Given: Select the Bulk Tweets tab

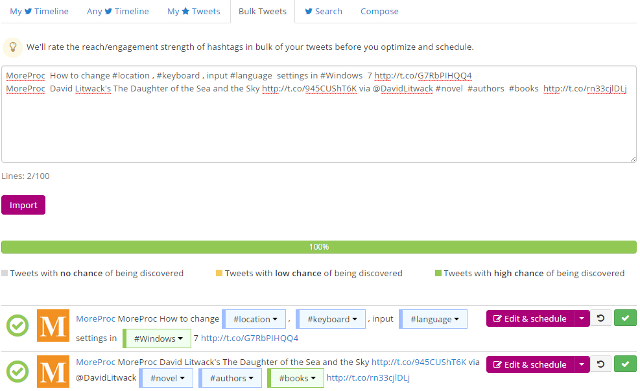Looking at the screenshot, I should pos(262,11).
